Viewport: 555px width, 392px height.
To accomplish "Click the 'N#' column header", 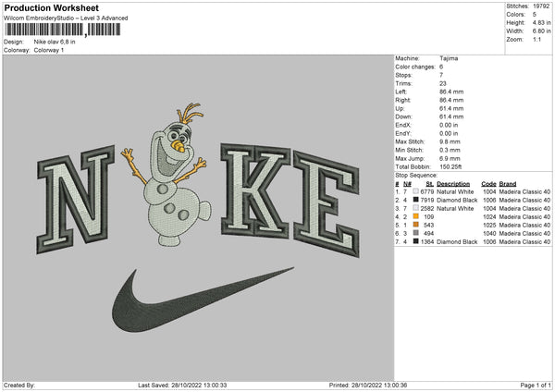I will (407, 184).
